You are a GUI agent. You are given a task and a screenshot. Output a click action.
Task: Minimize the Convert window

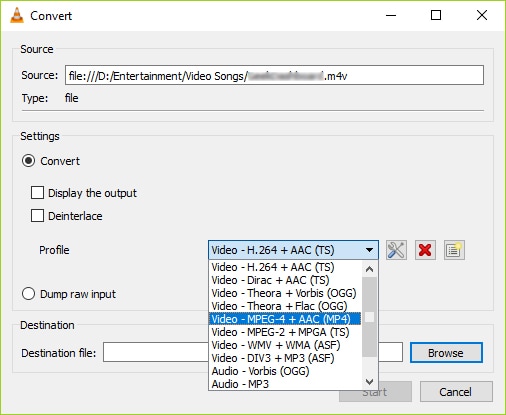[x=391, y=15]
